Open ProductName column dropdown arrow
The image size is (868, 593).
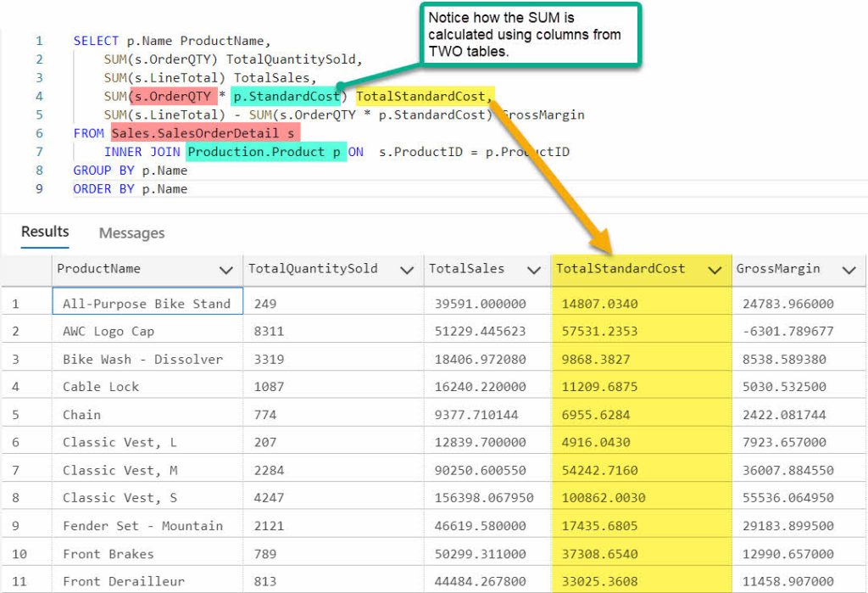225,270
